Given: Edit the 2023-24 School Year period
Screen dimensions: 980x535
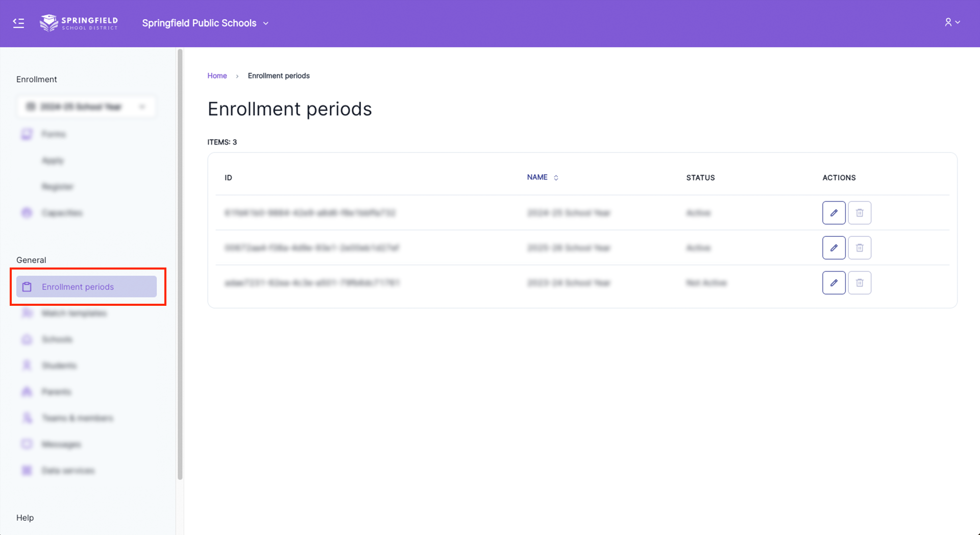Looking at the screenshot, I should [834, 283].
